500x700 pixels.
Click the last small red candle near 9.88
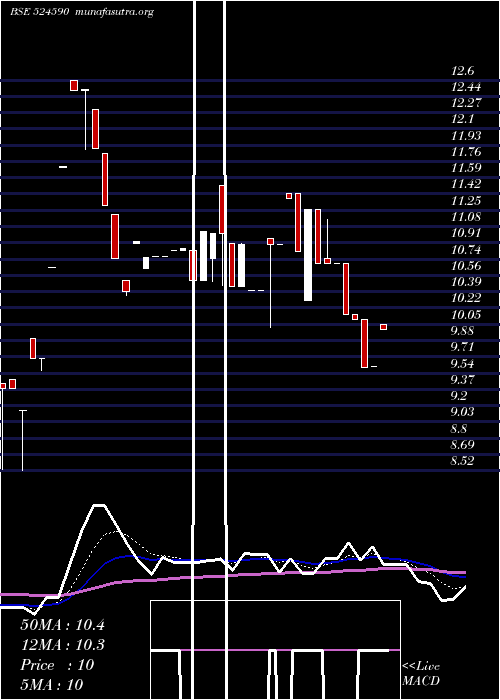[383, 327]
